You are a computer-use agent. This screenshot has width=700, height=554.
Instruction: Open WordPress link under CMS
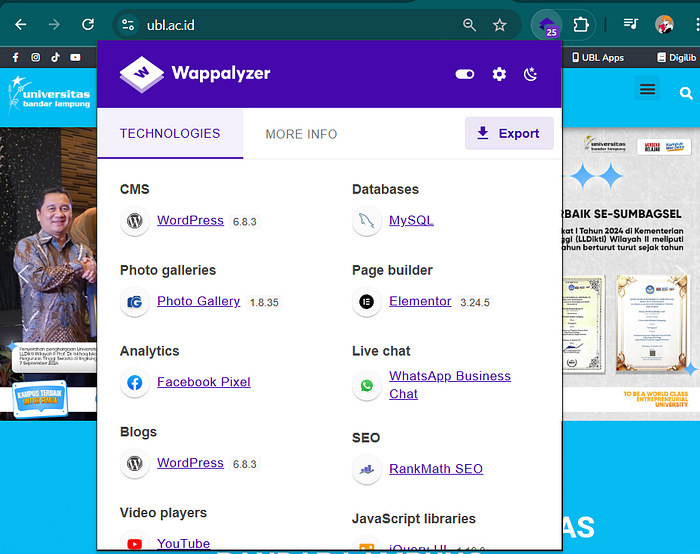point(190,221)
